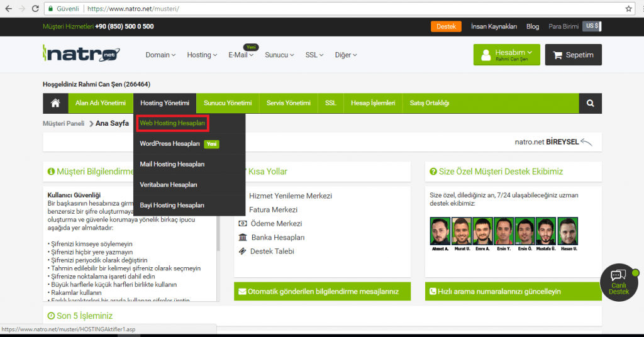
Task: Open the Sunucu dropdown menu
Action: (x=279, y=55)
